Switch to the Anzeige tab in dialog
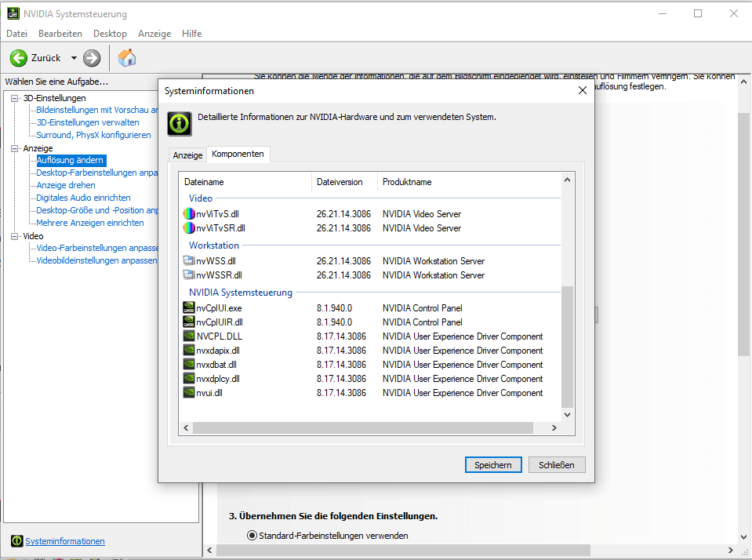 (187, 155)
